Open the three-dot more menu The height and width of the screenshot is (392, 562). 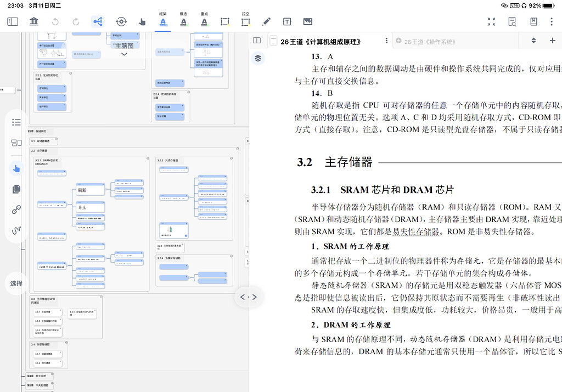click(x=551, y=21)
